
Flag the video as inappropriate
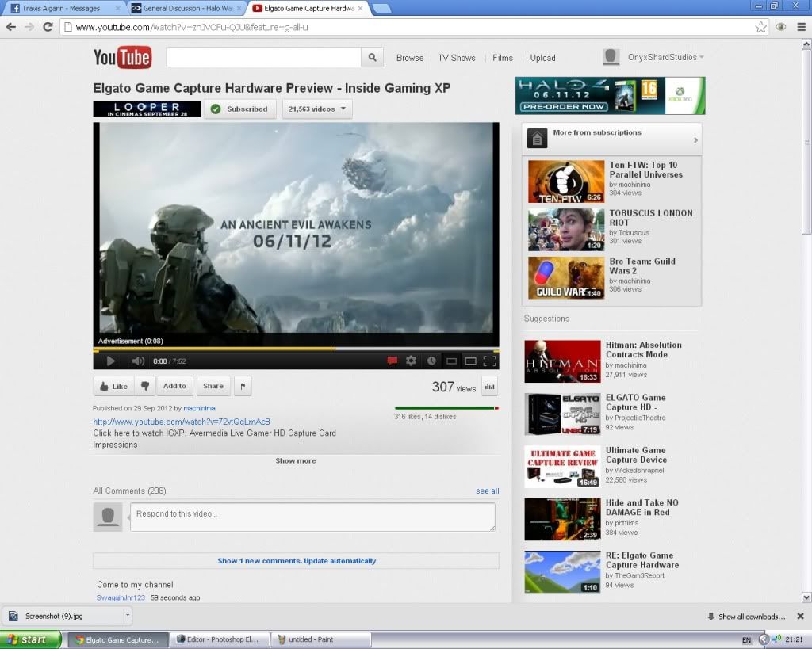(243, 386)
